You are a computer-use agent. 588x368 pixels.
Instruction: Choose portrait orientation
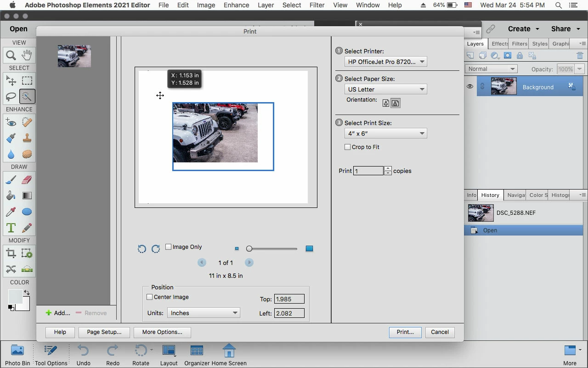[386, 103]
